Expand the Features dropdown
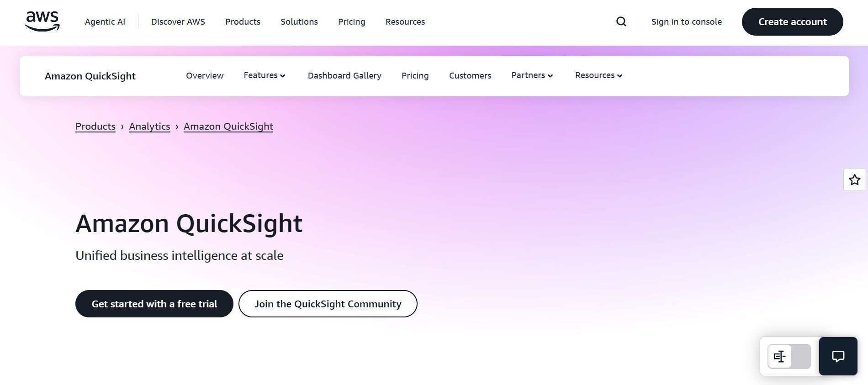Viewport: 868px width, 385px height. pyautogui.click(x=264, y=75)
